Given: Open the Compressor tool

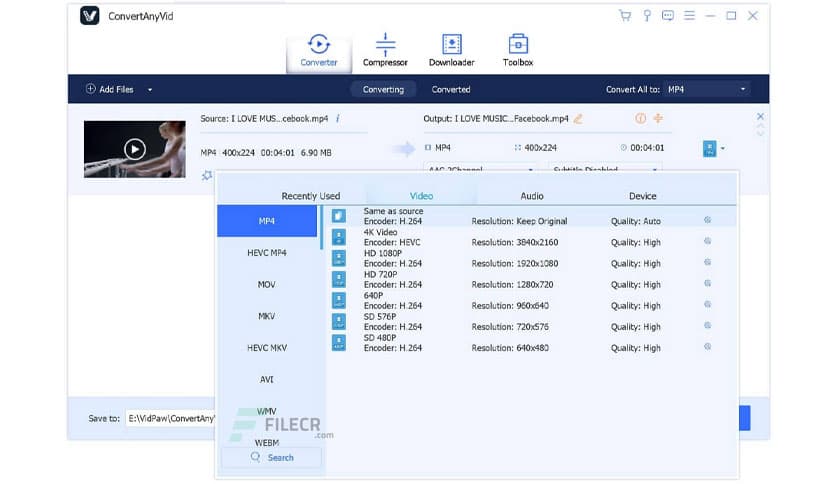Looking at the screenshot, I should (385, 50).
